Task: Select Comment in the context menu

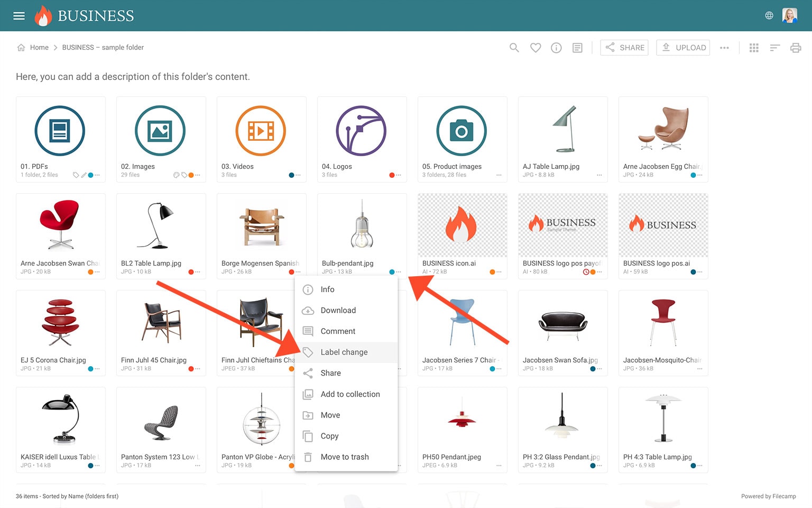Action: coord(346,331)
